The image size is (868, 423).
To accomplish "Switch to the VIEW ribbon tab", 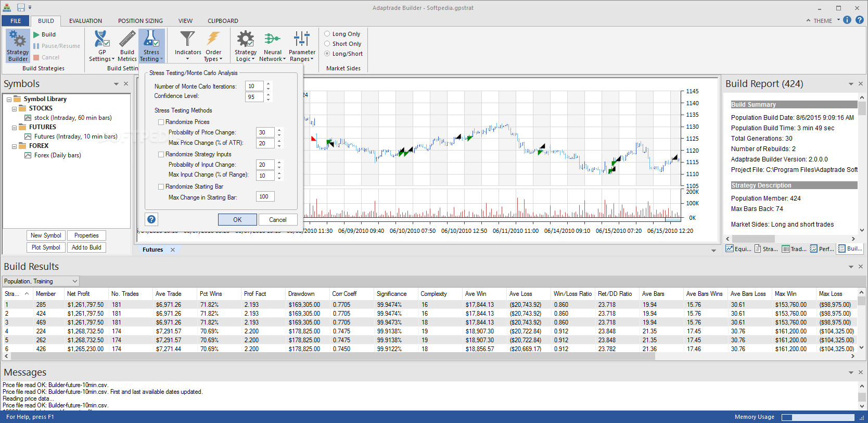I will (x=185, y=21).
